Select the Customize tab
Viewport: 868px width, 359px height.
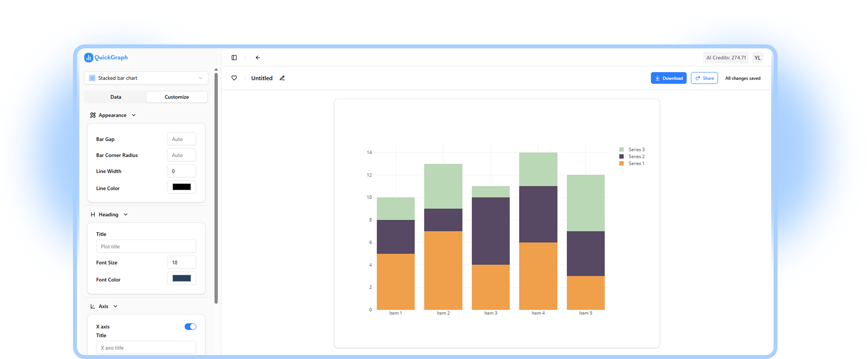[x=177, y=97]
